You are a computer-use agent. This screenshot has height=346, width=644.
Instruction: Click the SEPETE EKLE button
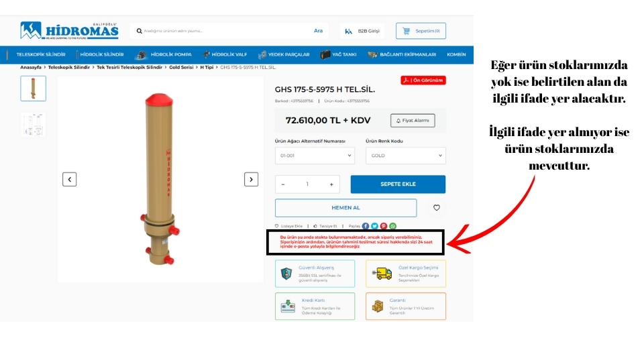[x=398, y=184]
